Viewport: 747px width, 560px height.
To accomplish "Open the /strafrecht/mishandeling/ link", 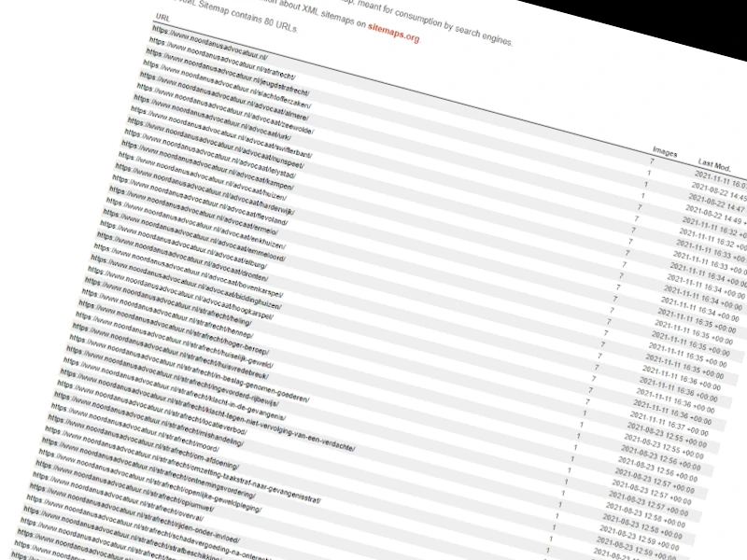I will pyautogui.click(x=148, y=417).
